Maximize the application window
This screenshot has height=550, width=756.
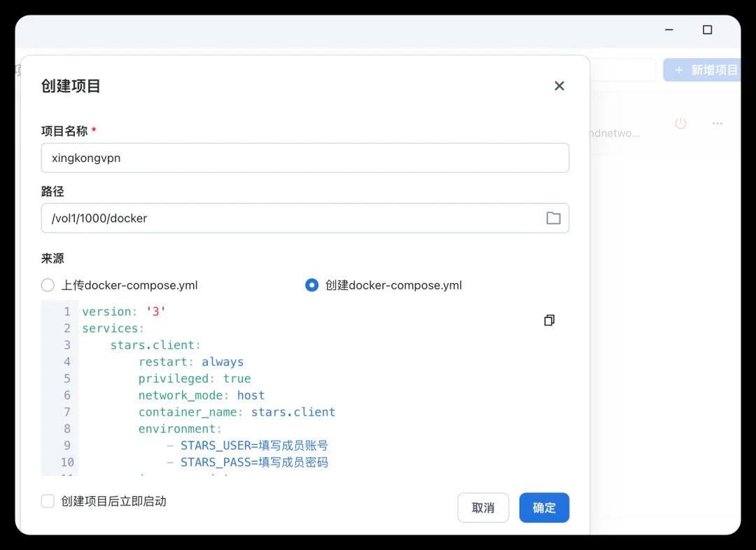tap(707, 30)
